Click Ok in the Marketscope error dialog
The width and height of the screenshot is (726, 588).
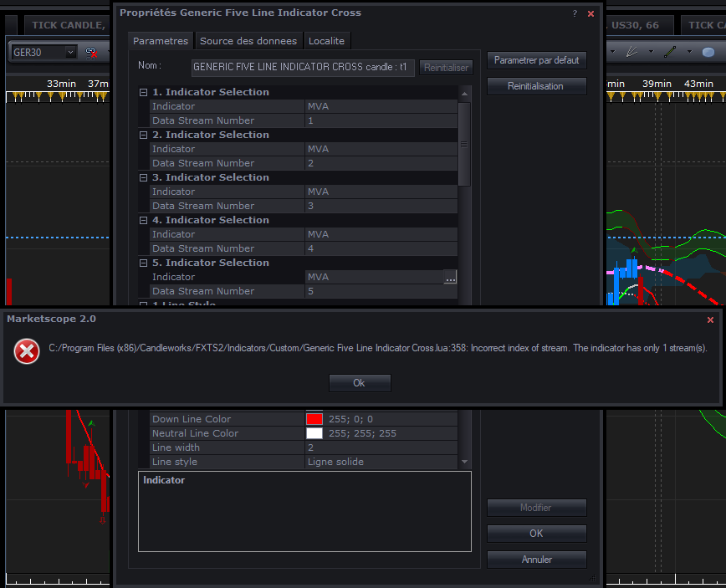point(360,383)
